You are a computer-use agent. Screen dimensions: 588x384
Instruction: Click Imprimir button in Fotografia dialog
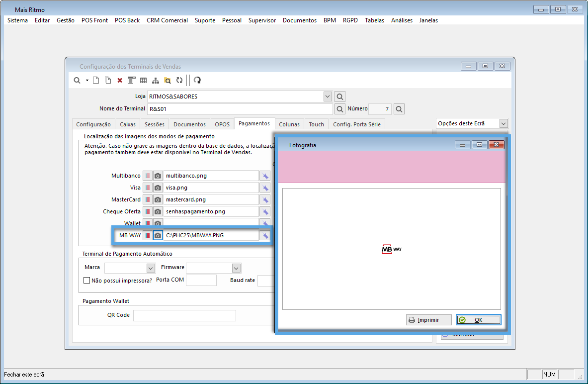click(428, 320)
